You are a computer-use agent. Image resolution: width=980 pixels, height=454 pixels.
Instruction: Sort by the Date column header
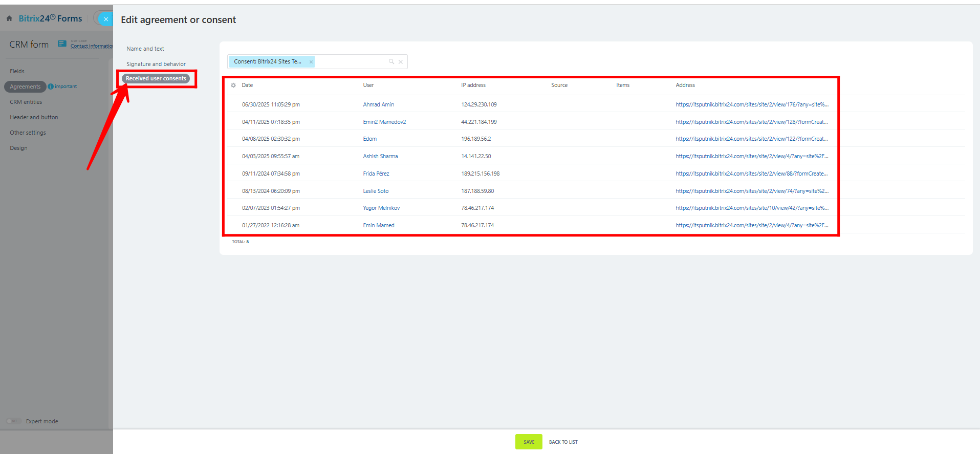247,85
